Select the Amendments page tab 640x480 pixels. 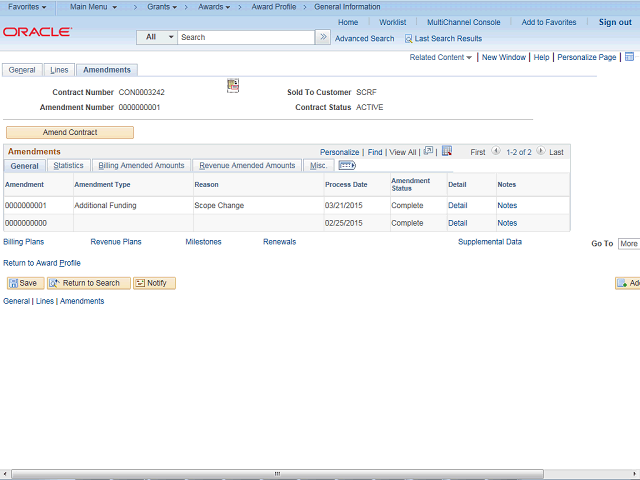pyautogui.click(x=107, y=70)
